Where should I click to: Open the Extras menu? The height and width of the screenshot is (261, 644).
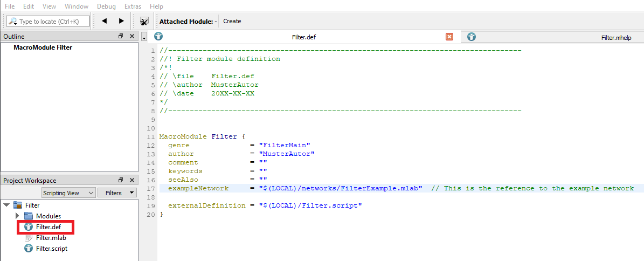click(x=133, y=6)
